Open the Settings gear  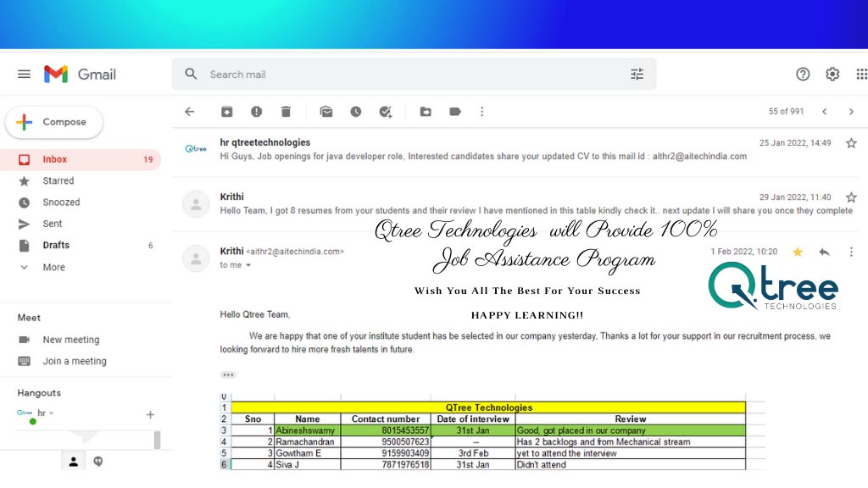(x=832, y=75)
